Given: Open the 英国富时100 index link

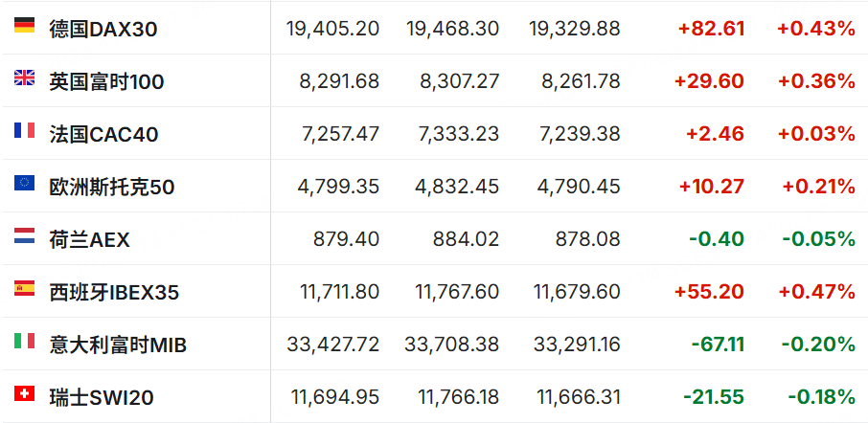Looking at the screenshot, I should tap(106, 82).
